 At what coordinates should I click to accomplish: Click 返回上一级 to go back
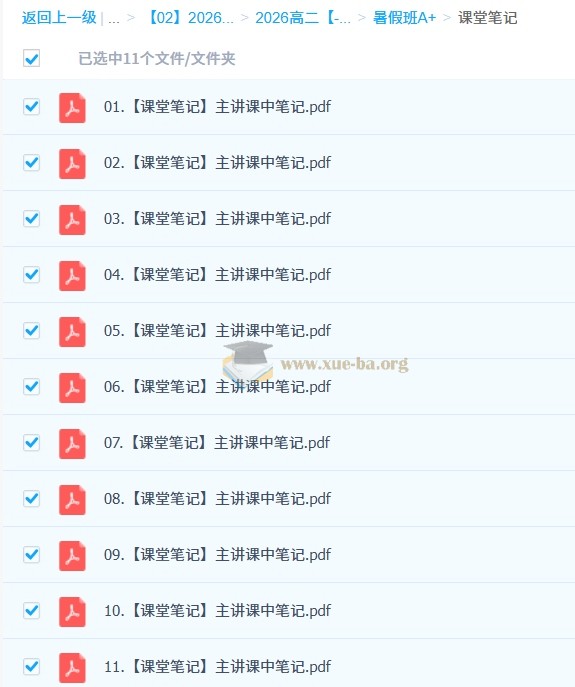[59, 18]
